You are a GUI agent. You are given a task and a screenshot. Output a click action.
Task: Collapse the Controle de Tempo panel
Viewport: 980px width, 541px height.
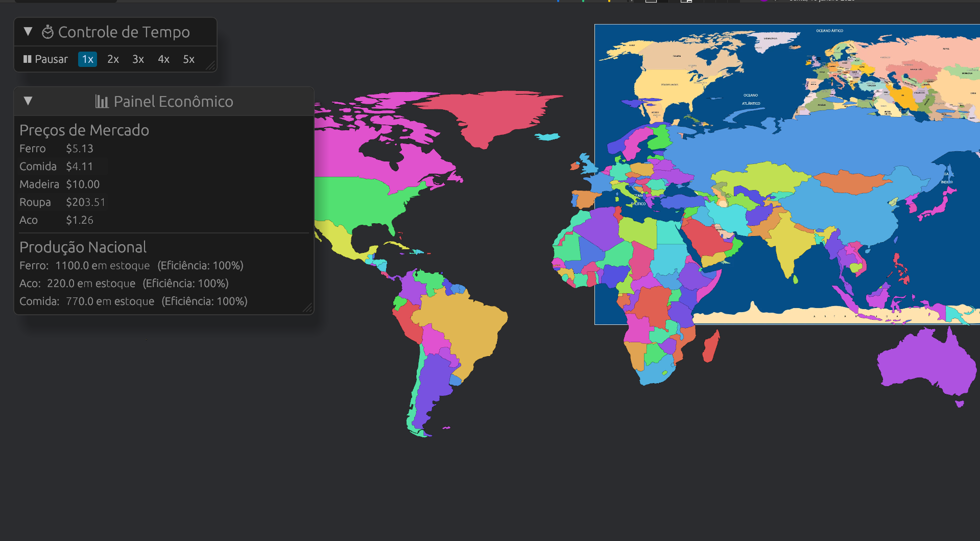tap(28, 32)
